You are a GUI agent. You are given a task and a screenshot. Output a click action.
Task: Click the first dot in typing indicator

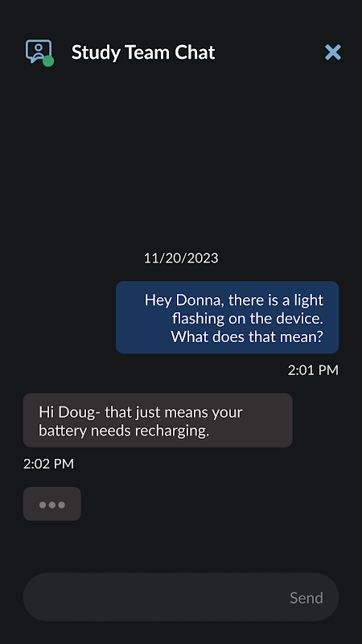tap(43, 505)
